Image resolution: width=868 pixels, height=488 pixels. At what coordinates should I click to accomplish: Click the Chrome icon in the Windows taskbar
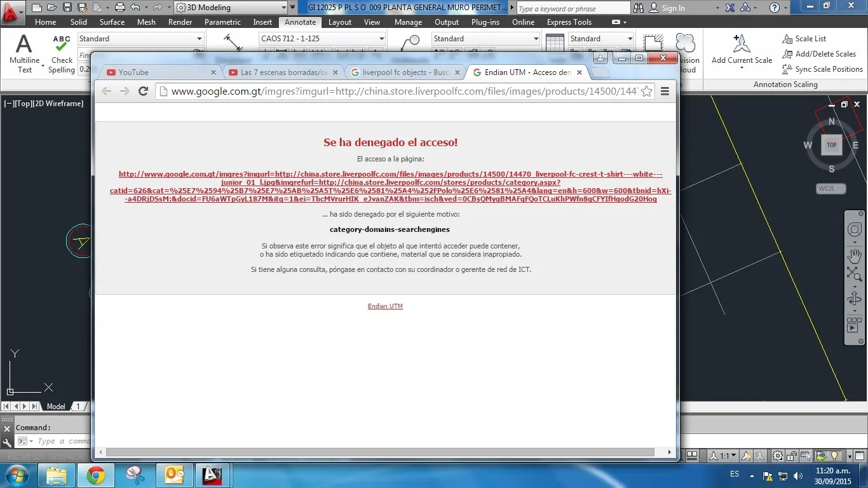[x=96, y=475]
